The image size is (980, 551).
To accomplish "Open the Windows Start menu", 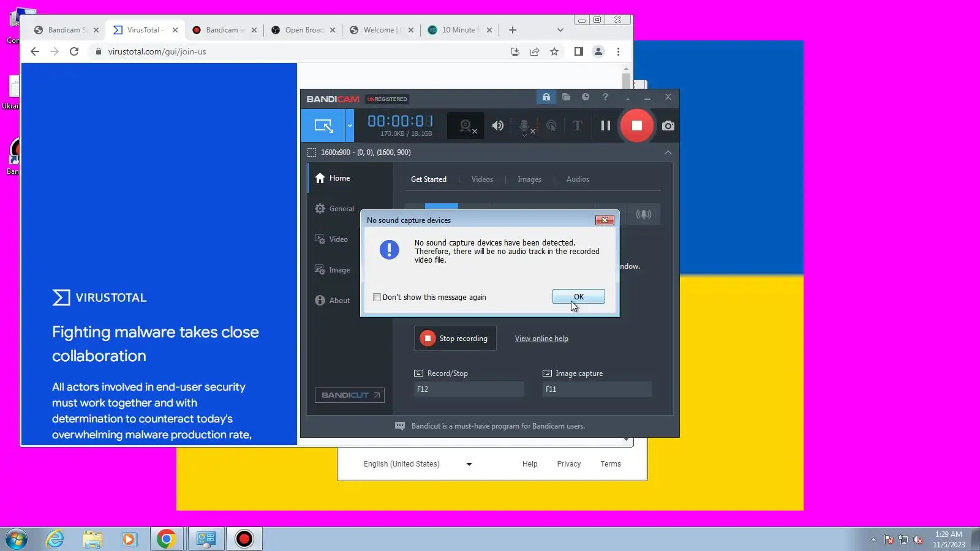I will point(17,539).
